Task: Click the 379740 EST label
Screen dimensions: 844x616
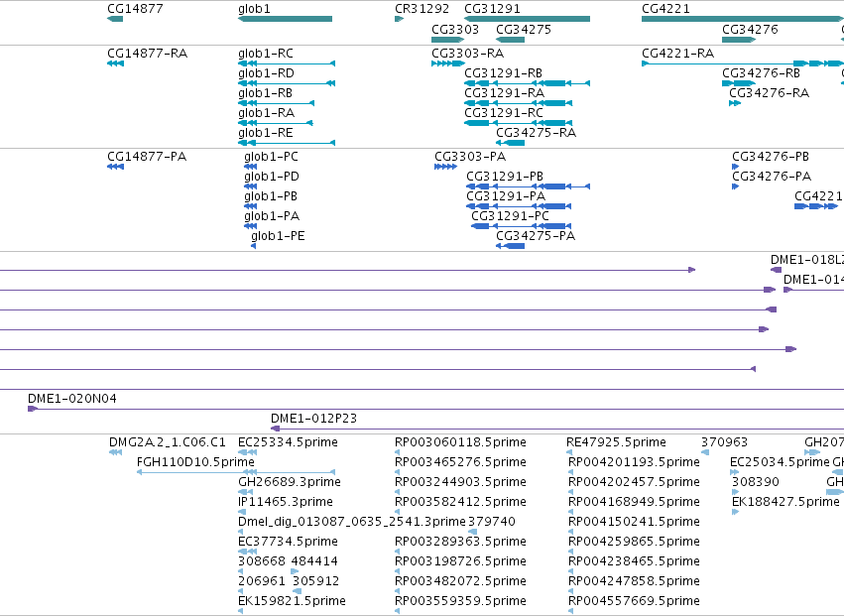Action: [x=492, y=523]
